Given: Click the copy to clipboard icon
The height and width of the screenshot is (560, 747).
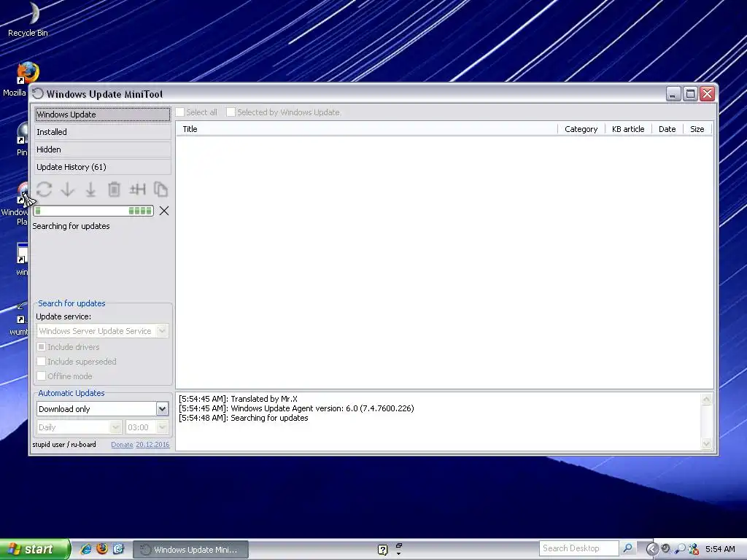Looking at the screenshot, I should (160, 190).
